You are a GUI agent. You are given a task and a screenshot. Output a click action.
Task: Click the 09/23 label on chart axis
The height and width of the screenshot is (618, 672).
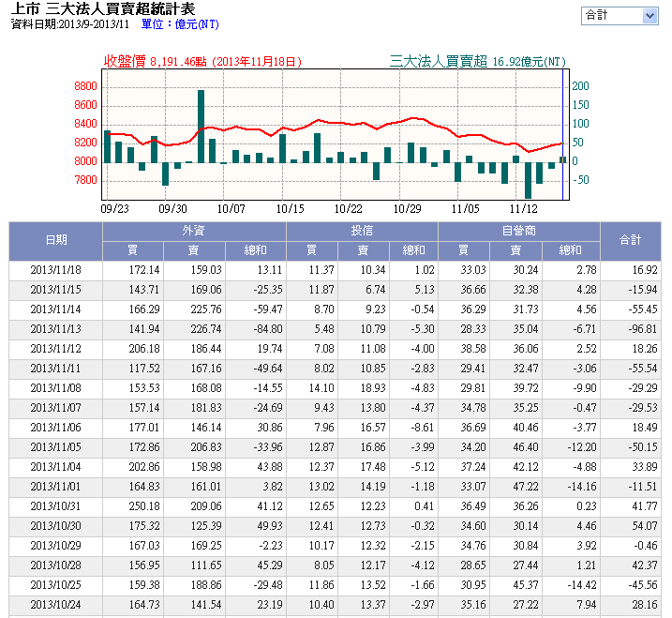(x=114, y=209)
